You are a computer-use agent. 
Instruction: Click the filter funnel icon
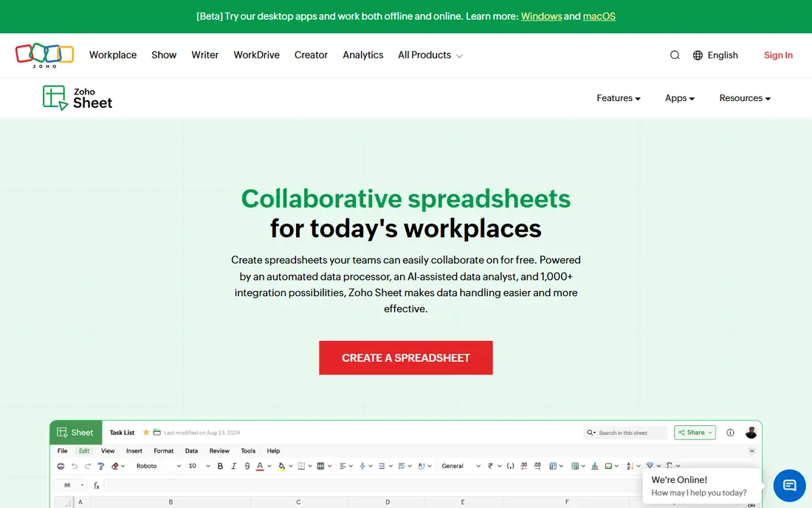pyautogui.click(x=650, y=465)
